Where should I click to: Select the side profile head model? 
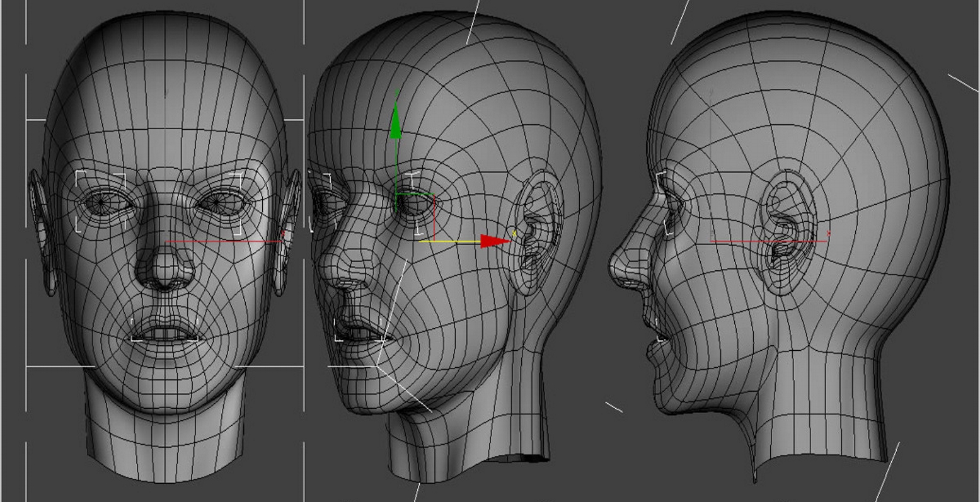[x=778, y=246]
